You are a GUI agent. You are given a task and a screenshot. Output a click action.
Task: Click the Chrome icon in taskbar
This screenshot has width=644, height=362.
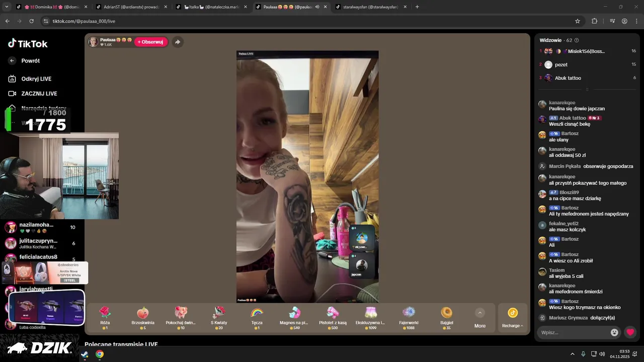tap(100, 354)
